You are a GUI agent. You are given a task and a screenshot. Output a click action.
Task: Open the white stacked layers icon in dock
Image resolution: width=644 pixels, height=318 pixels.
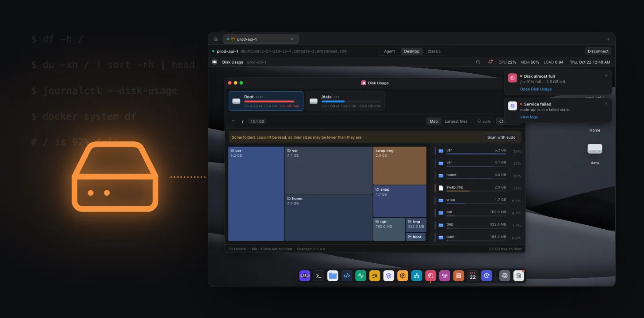(389, 276)
